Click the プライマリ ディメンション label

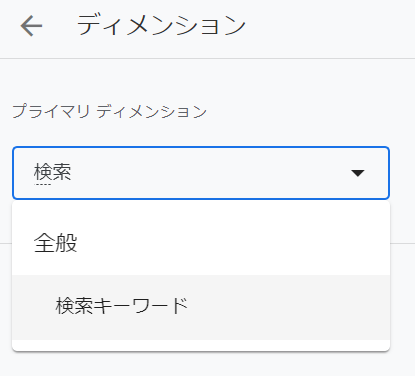point(109,111)
